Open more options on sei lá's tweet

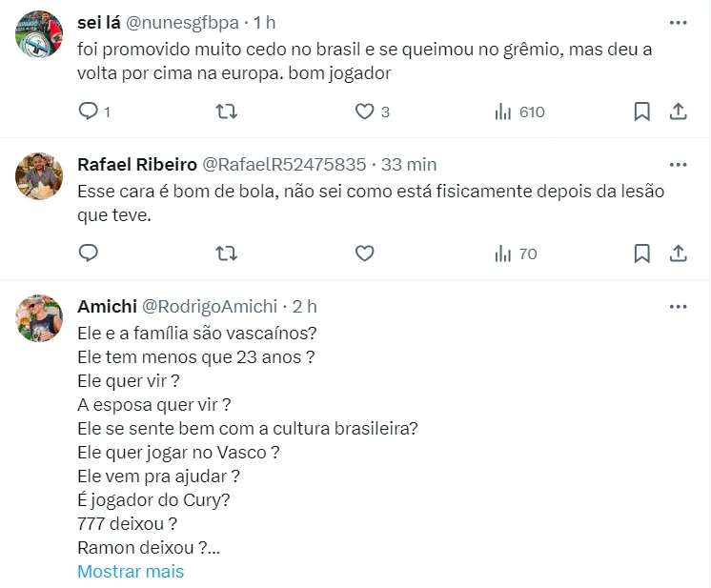[679, 22]
